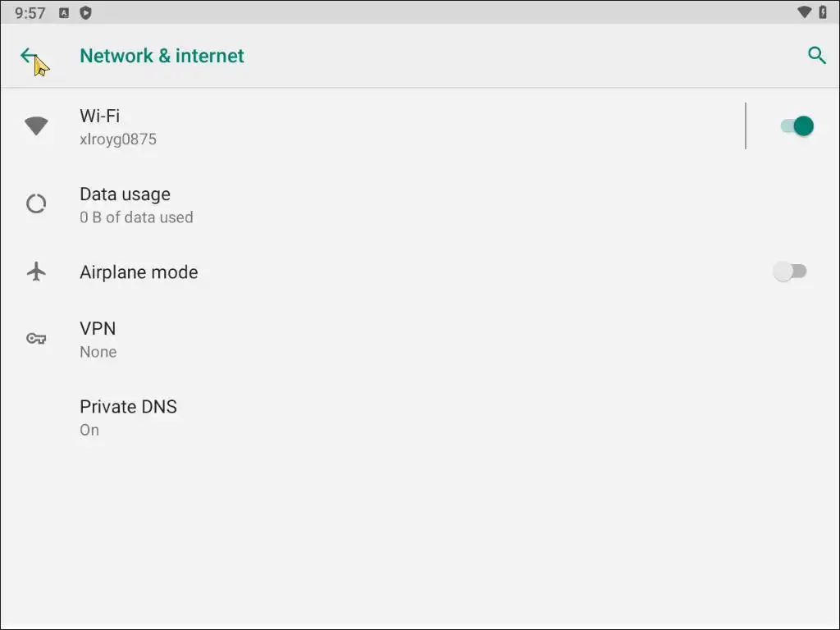Screen dimensions: 840x630
Task: Open the VPN settings entry
Action: coord(98,329)
